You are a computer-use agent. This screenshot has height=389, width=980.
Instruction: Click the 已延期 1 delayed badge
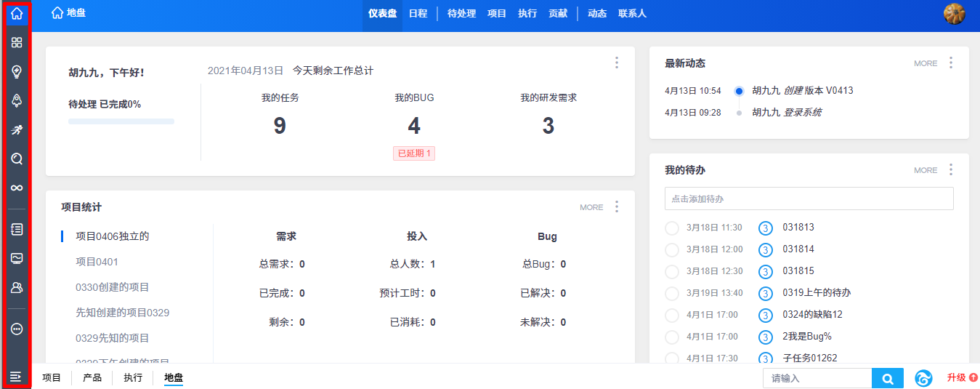coord(414,153)
